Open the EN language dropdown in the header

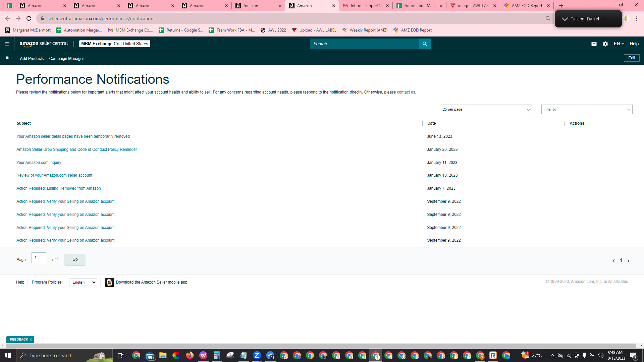[619, 44]
